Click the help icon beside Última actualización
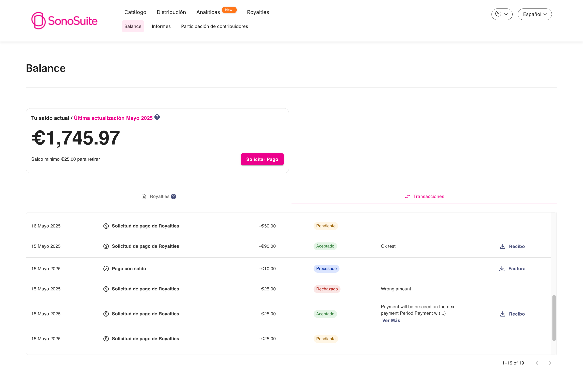This screenshot has height=392, width=583. (157, 117)
